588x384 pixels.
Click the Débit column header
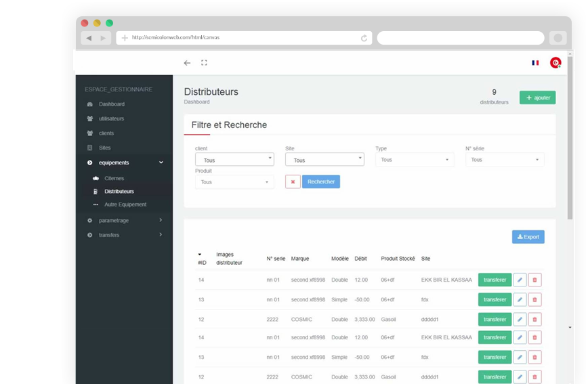[x=361, y=259]
